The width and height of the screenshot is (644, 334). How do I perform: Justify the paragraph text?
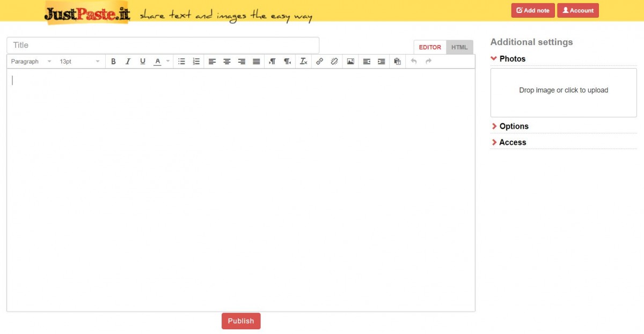tap(257, 62)
